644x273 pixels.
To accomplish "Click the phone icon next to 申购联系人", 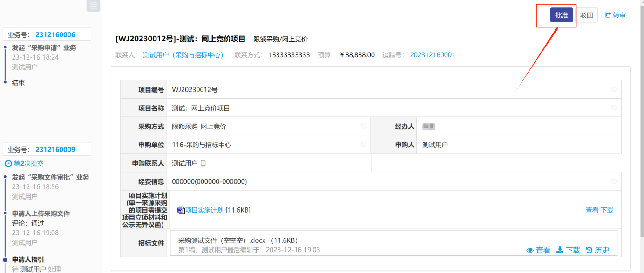I will 203,163.
